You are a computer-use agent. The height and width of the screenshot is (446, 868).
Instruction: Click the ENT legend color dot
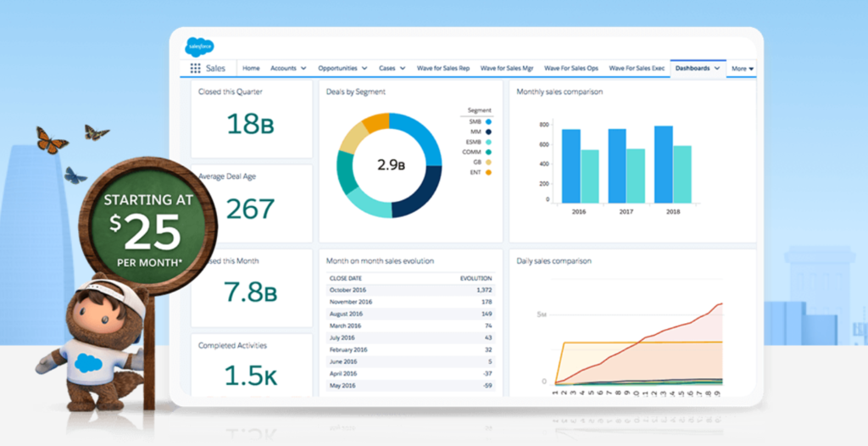pyautogui.click(x=488, y=172)
